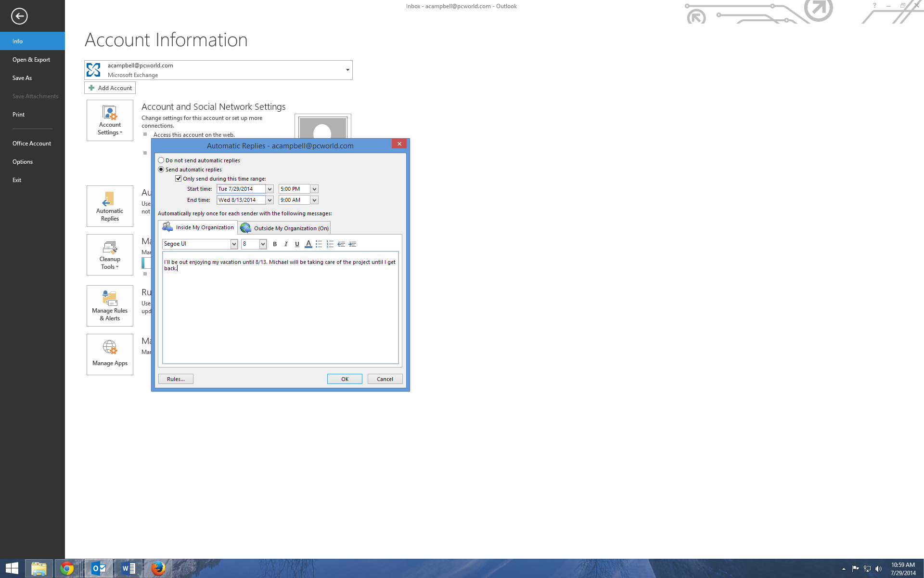This screenshot has width=924, height=578.
Task: Select Do not send automatic replies
Action: pos(161,160)
